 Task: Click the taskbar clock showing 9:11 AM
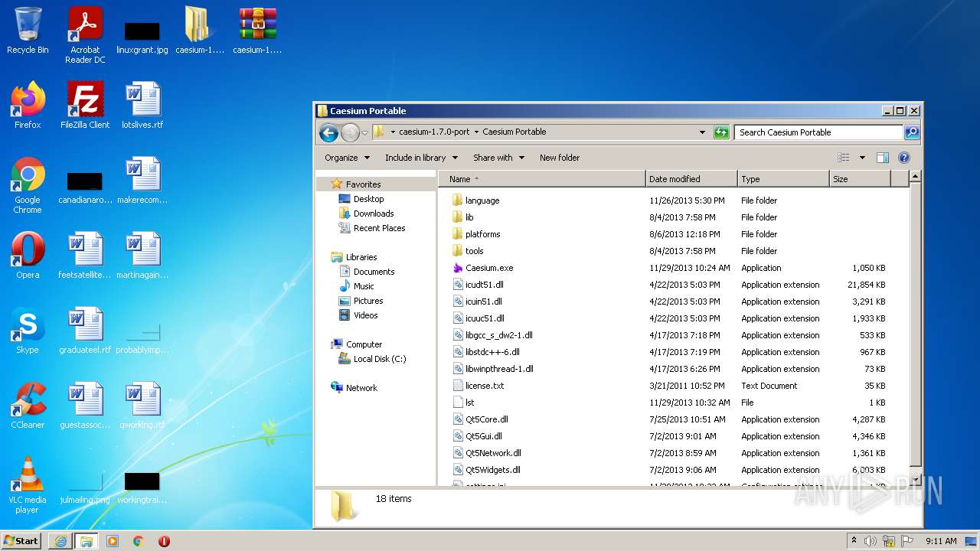pos(941,541)
